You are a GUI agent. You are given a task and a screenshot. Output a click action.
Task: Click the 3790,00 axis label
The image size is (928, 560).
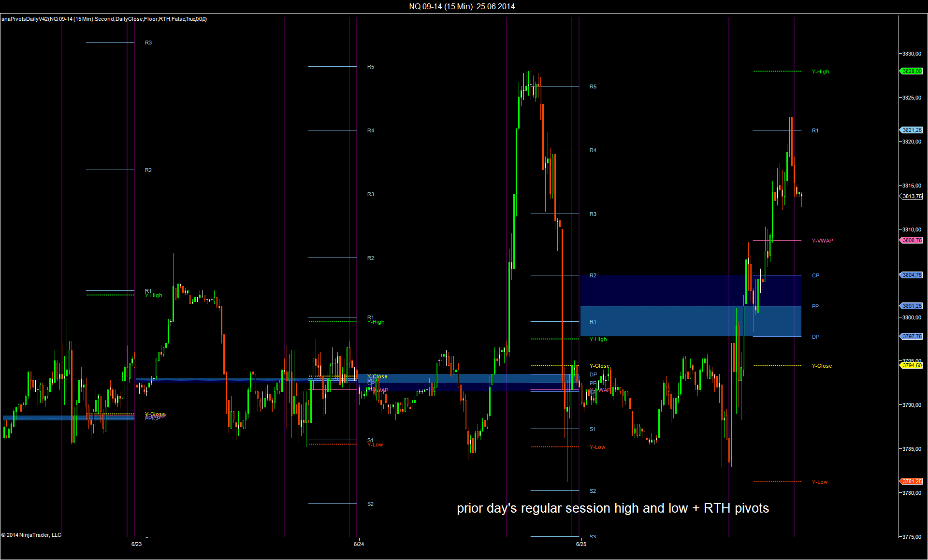912,405
